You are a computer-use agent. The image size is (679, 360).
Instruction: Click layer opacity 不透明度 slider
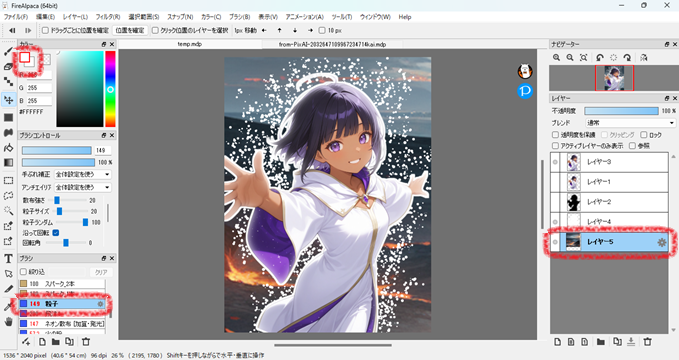coord(621,111)
